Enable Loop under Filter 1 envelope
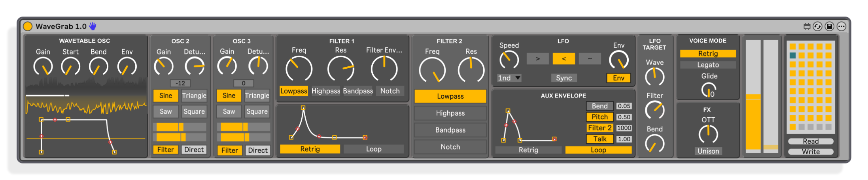This screenshot has width=868, height=180. (374, 149)
